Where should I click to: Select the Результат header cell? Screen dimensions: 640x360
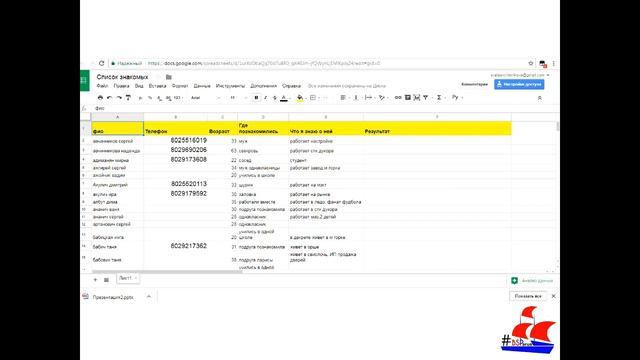pyautogui.click(x=437, y=128)
